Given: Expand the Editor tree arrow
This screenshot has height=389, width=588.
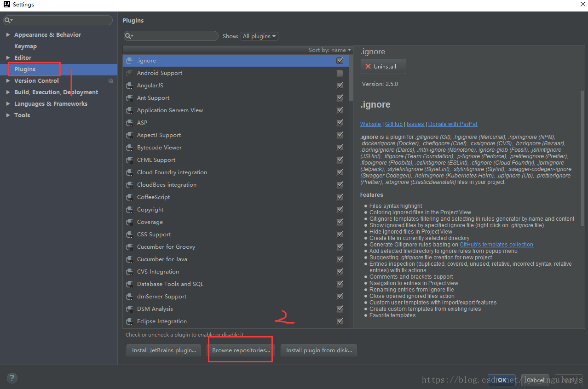Looking at the screenshot, I should pyautogui.click(x=8, y=58).
